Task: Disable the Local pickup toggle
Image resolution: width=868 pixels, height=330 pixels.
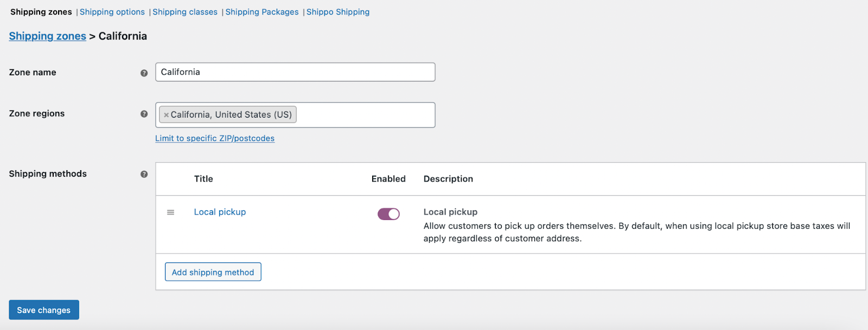Action: coord(388,214)
